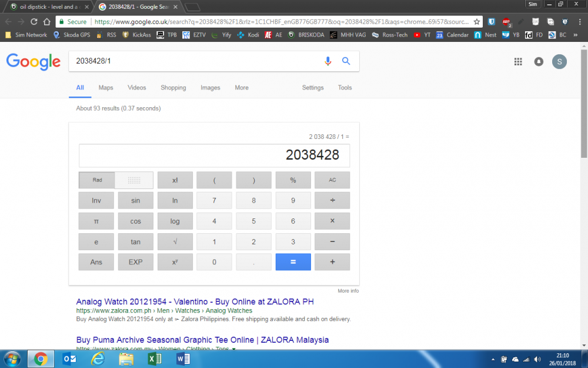The width and height of the screenshot is (588, 368).
Task: Open Word from the taskbar
Action: [x=183, y=359]
